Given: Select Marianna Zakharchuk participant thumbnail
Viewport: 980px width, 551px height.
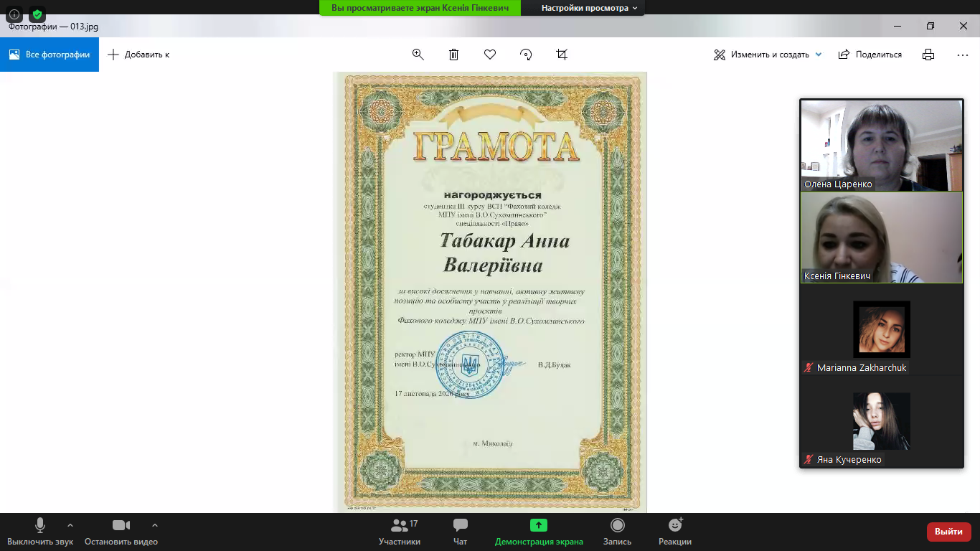Looking at the screenshot, I should tap(881, 329).
